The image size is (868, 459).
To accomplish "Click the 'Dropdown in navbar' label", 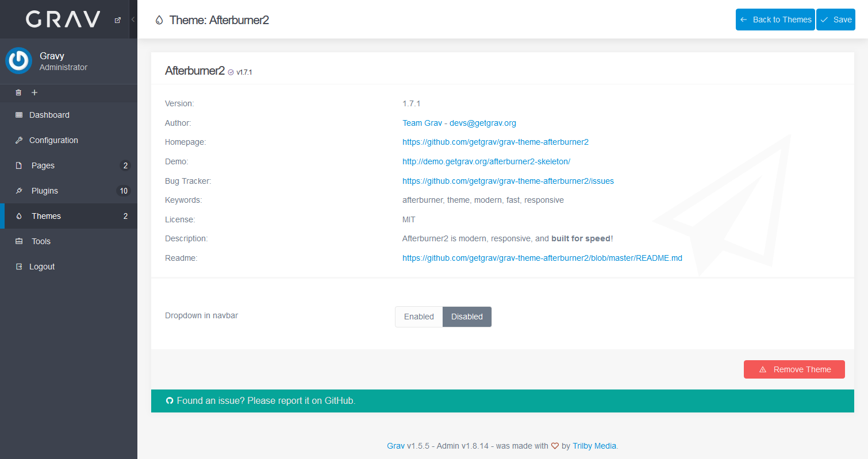I will [x=201, y=315].
